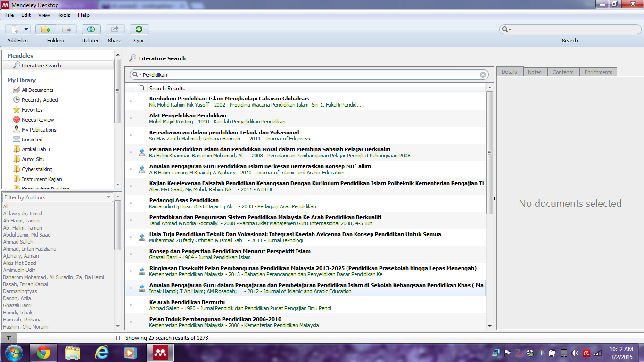The height and width of the screenshot is (362, 644).
Task: Click the search results scrollbar down arrow
Action: click(x=489, y=326)
